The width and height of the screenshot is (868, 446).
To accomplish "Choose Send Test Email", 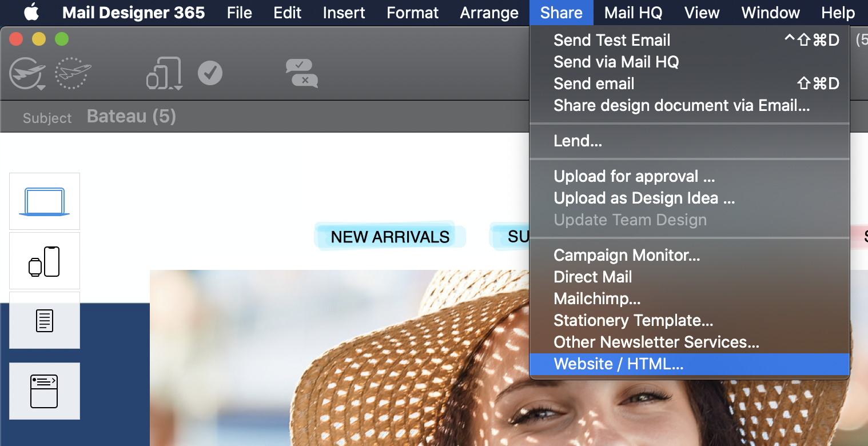I will 690,40.
